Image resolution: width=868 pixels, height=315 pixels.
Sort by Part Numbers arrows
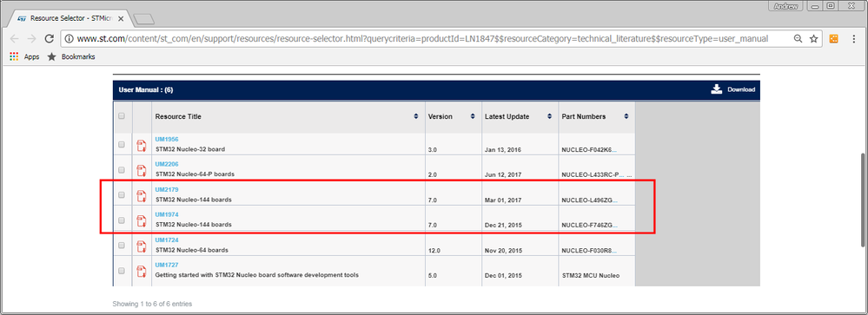626,116
